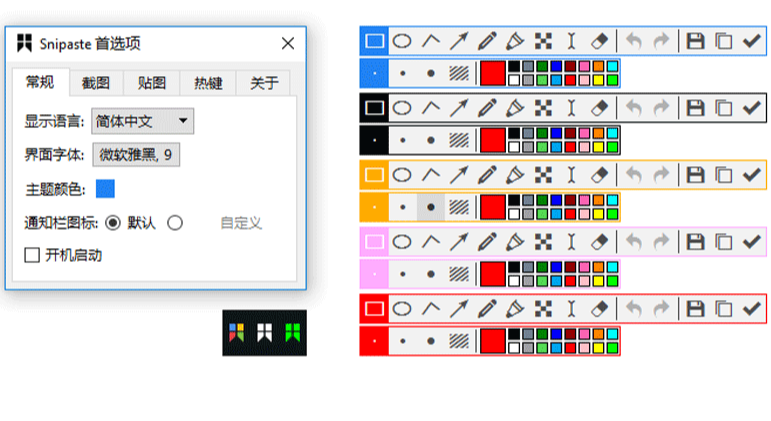Switch to the 常规 tab
The height and width of the screenshot is (421, 771).
pyautogui.click(x=40, y=82)
